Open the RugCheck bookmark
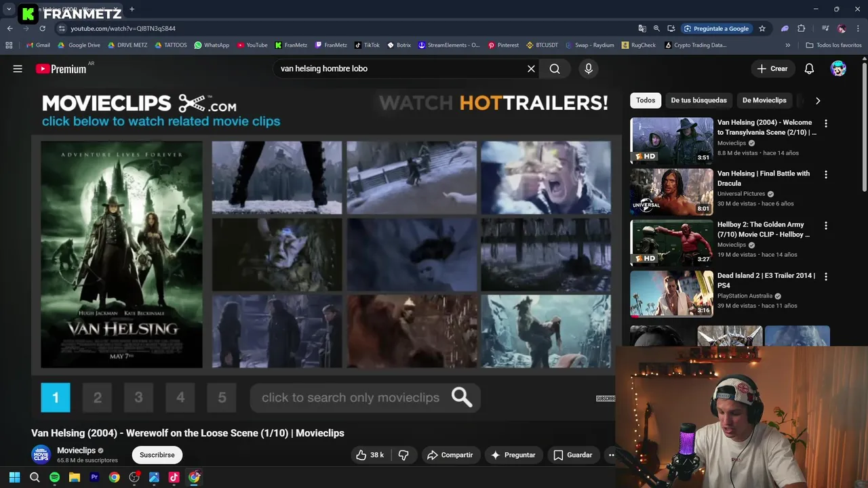 639,45
